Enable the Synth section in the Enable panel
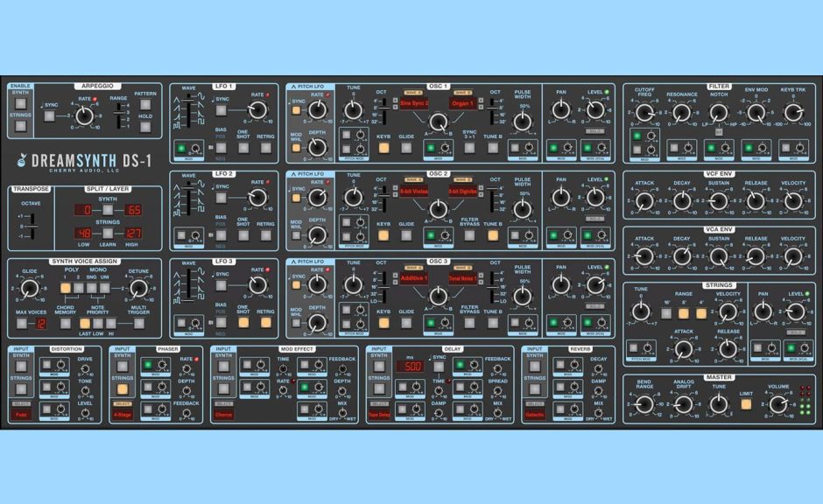823x504 pixels. [x=20, y=105]
